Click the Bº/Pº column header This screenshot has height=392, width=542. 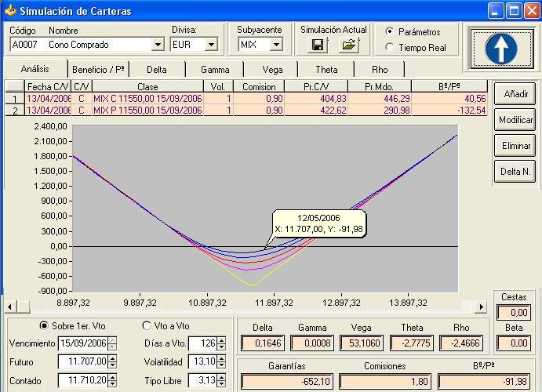[x=449, y=86]
